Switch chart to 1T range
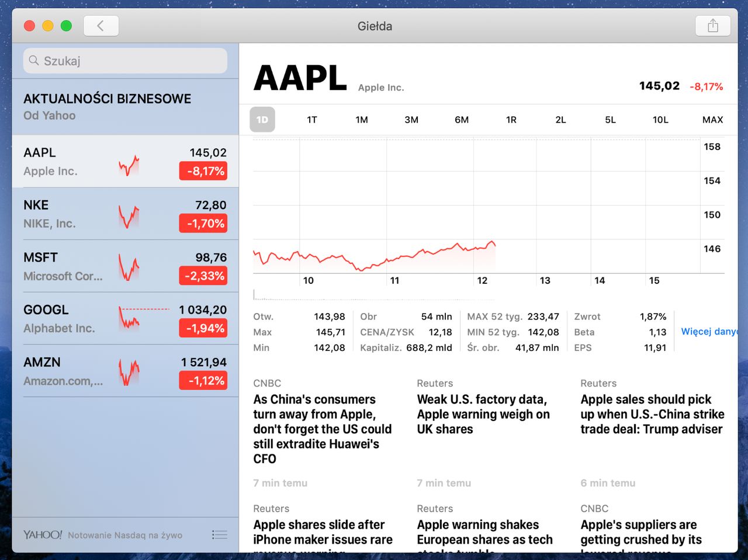The image size is (748, 560). [312, 120]
